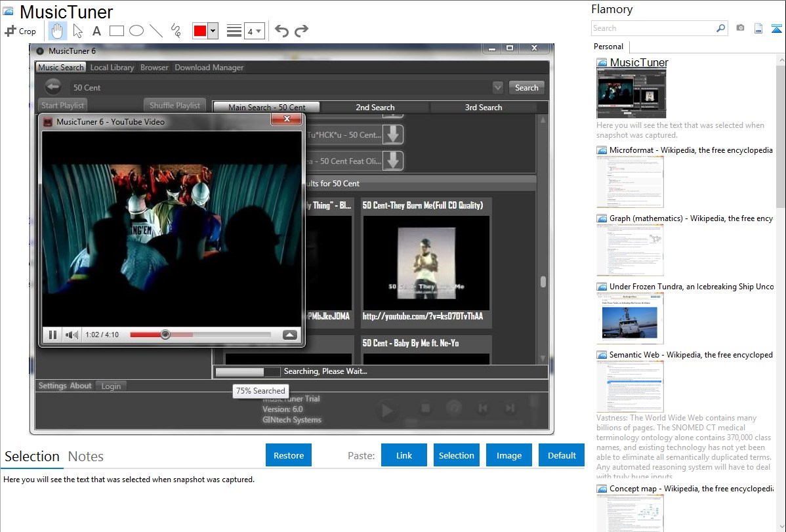
Task: Switch to the 2nd Search tab
Action: pyautogui.click(x=375, y=107)
